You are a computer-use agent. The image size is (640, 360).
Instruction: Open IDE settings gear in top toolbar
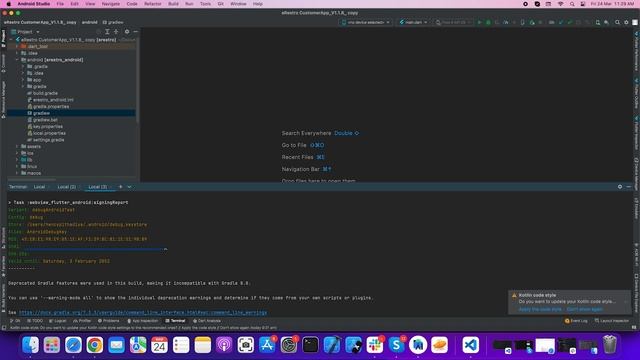626,22
